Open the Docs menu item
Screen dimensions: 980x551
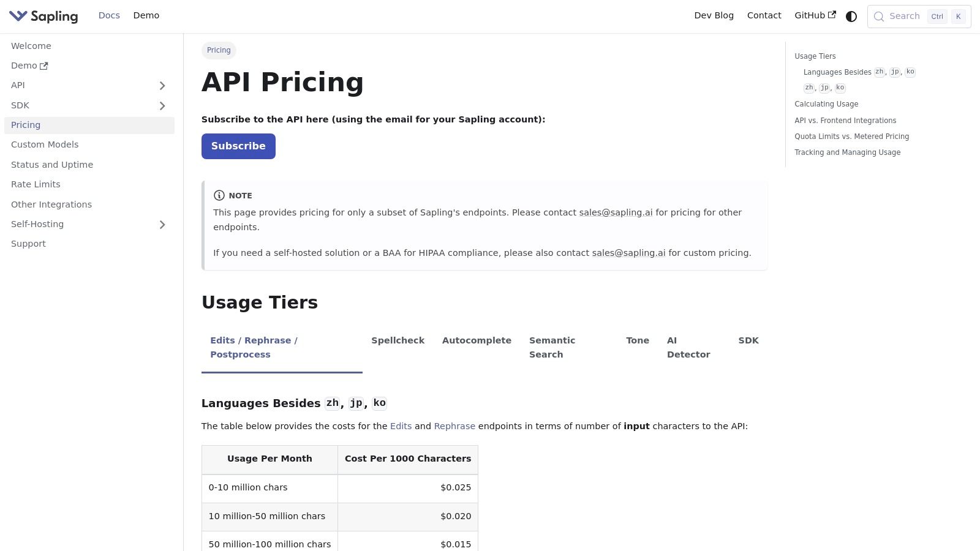tap(109, 15)
